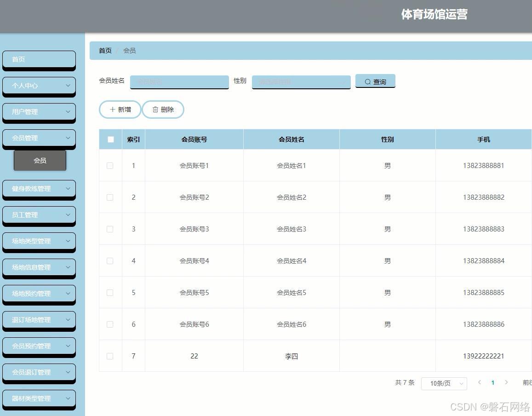Image resolution: width=532 pixels, height=416 pixels.
Task: Check the checkbox for row 会员账号5
Action: pyautogui.click(x=110, y=293)
